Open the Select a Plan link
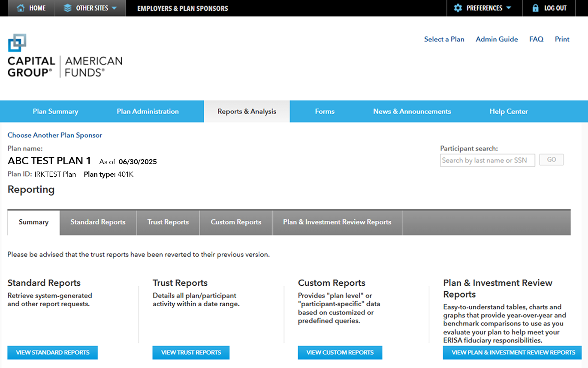588x368 pixels. point(444,39)
